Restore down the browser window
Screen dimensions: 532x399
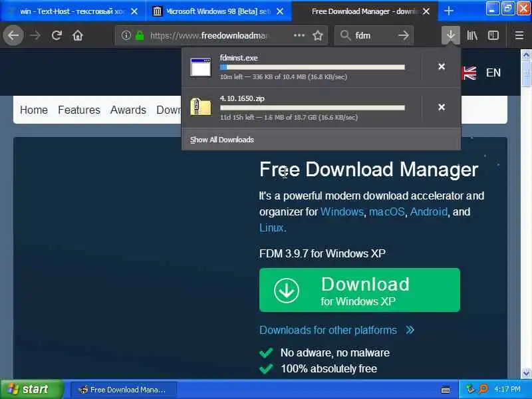[x=507, y=9]
